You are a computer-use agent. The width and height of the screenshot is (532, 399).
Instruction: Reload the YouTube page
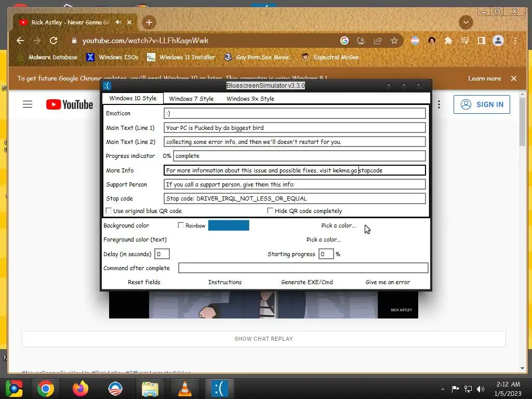[x=54, y=41]
